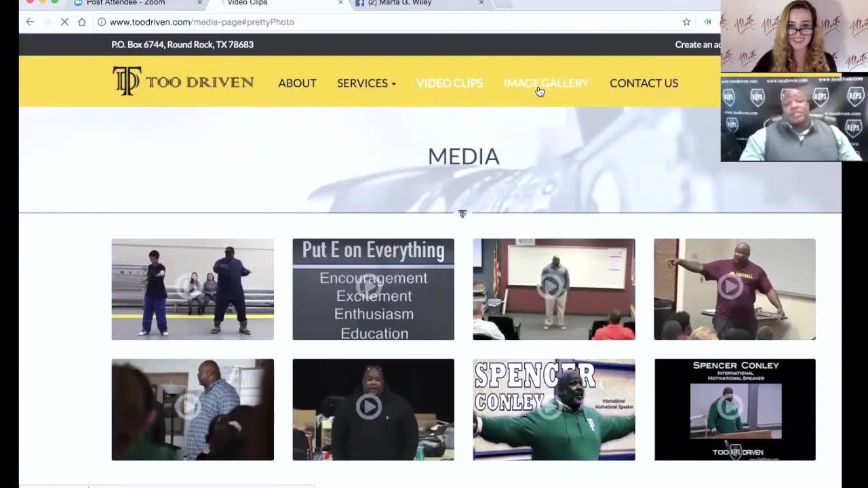Screen dimensions: 868x488
Task: Play the maroon football shirt speaker video
Action: 734,289
